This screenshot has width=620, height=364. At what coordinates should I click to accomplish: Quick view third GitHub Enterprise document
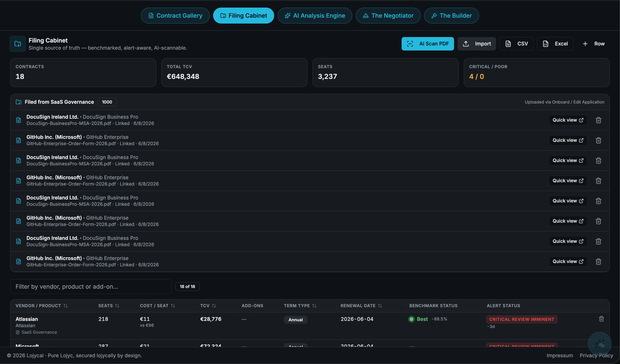[x=568, y=221]
